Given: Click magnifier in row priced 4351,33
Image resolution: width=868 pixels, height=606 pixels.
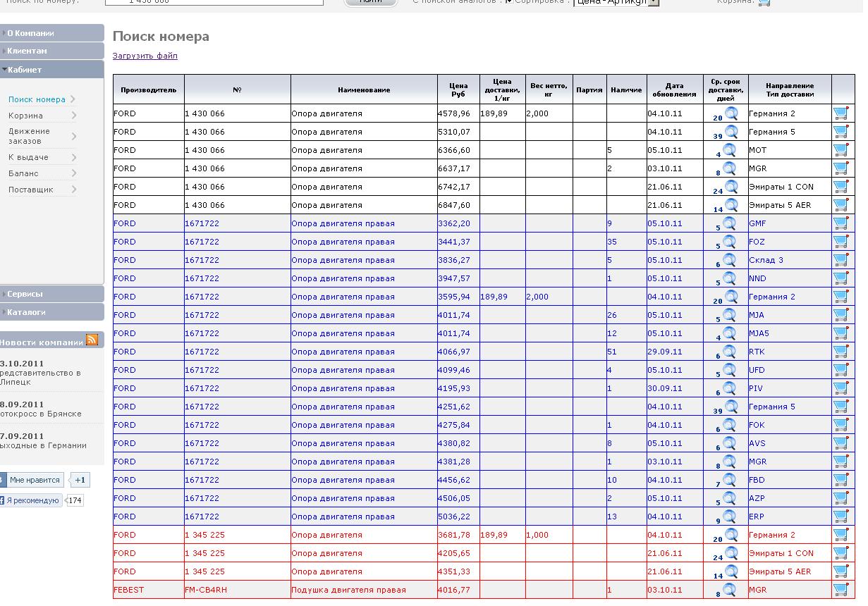Looking at the screenshot, I should point(731,571).
